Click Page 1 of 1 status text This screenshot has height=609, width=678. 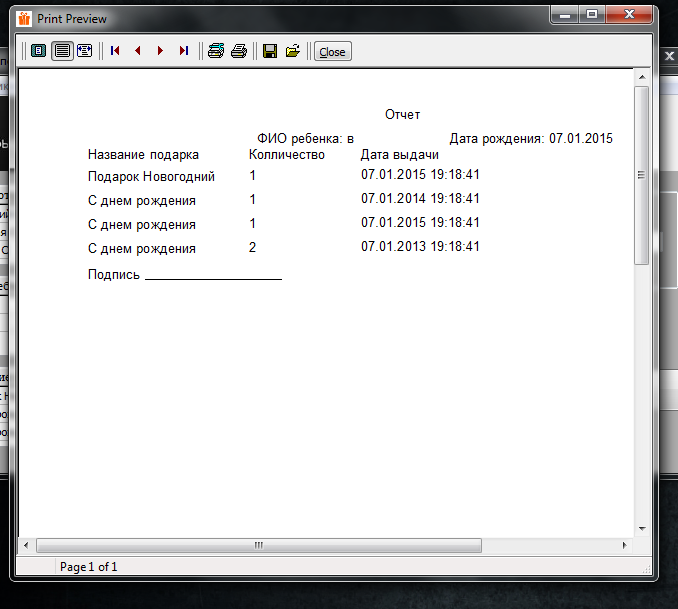[x=89, y=567]
